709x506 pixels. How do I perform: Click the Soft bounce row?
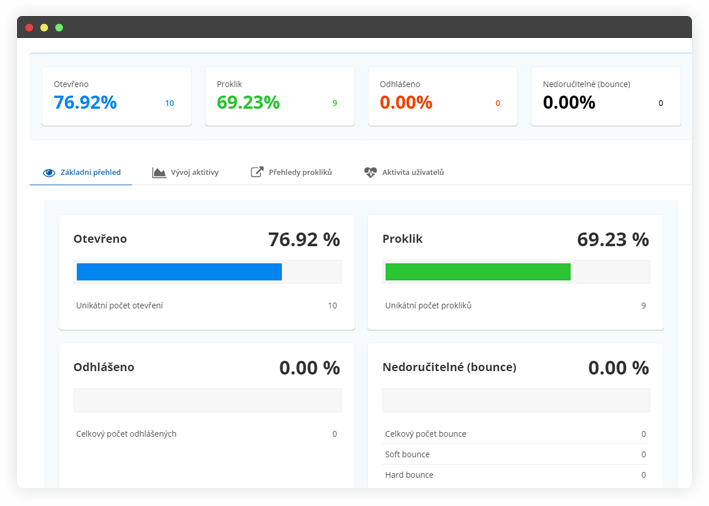click(515, 454)
